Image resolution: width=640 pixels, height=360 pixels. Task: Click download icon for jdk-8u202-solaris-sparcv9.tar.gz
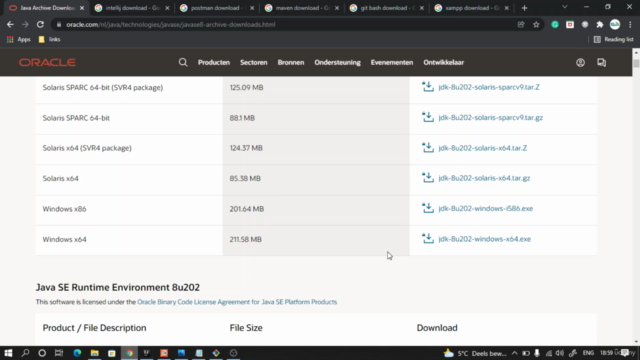tap(428, 117)
